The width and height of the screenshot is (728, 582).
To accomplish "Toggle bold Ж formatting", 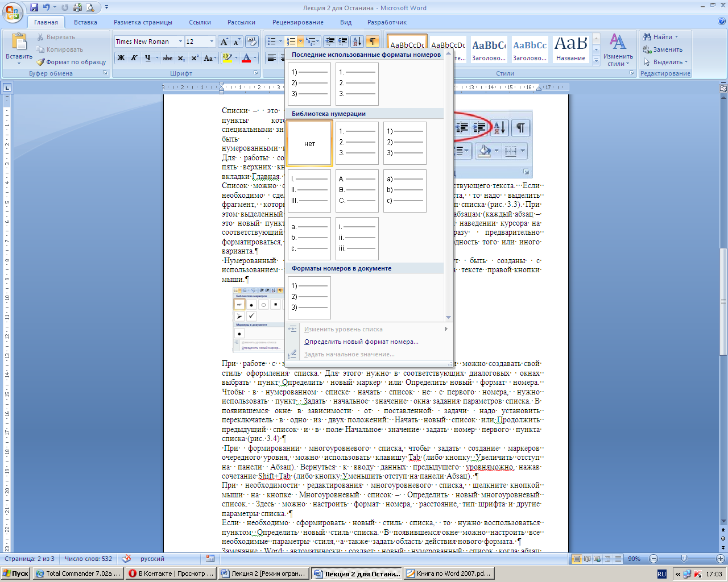I will [121, 58].
